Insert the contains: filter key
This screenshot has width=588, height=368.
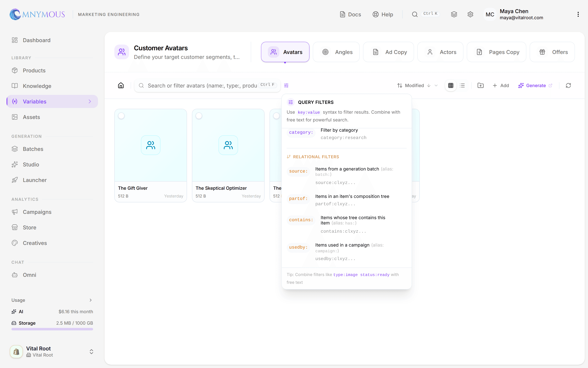301,220
